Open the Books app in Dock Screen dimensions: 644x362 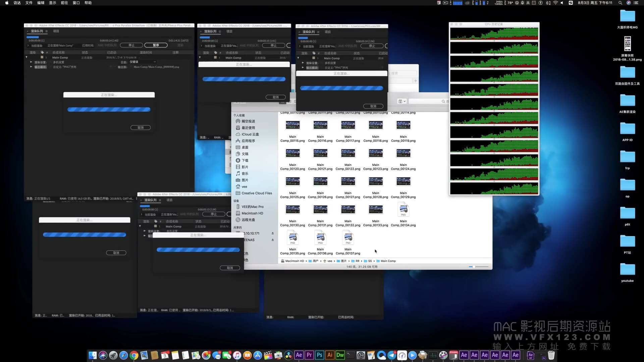pyautogui.click(x=247, y=355)
